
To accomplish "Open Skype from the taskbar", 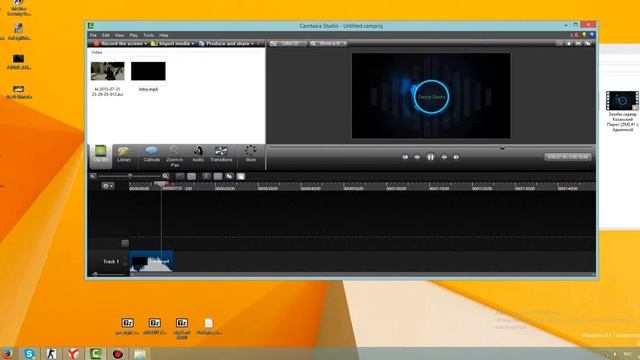I will pos(29,353).
